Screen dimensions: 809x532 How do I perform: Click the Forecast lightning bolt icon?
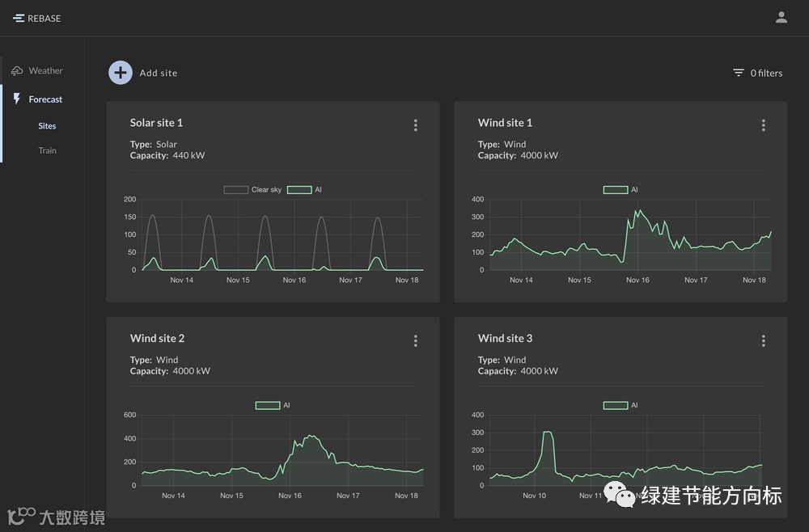(17, 99)
